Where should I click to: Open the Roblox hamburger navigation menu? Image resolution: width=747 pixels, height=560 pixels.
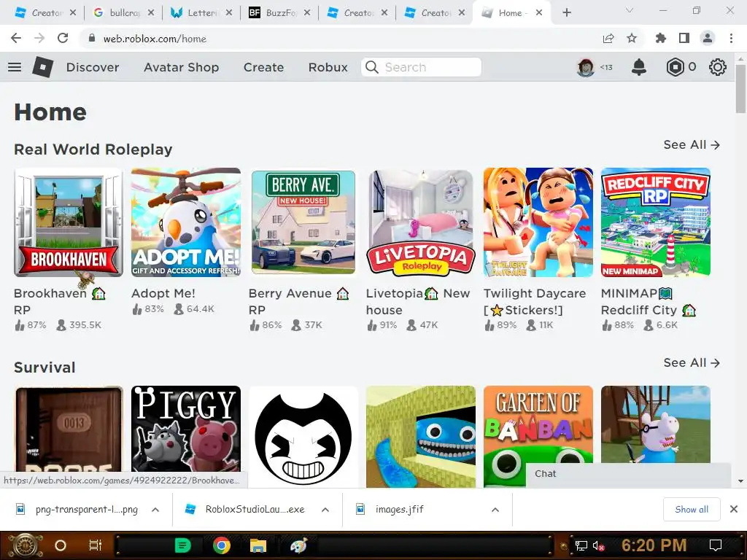(15, 67)
